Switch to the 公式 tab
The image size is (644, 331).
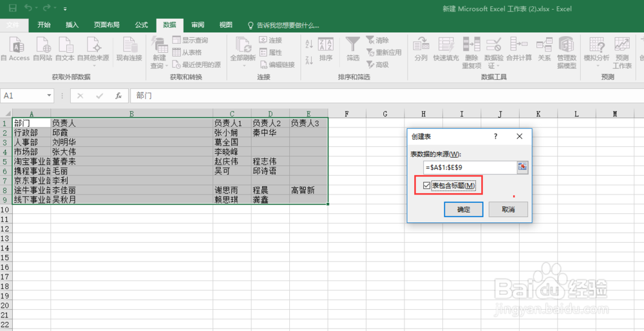click(141, 25)
